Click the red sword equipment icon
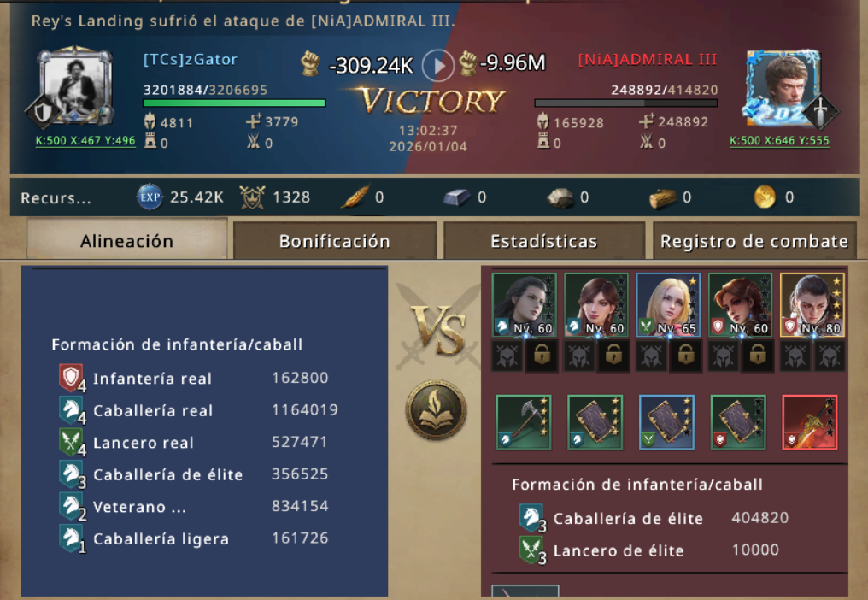The height and width of the screenshot is (600, 868). 809,422
